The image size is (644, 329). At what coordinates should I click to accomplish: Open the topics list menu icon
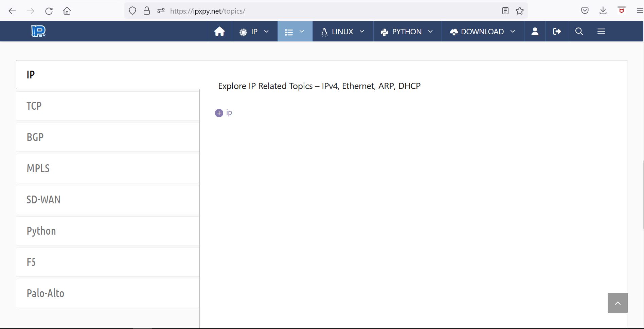[x=289, y=32]
